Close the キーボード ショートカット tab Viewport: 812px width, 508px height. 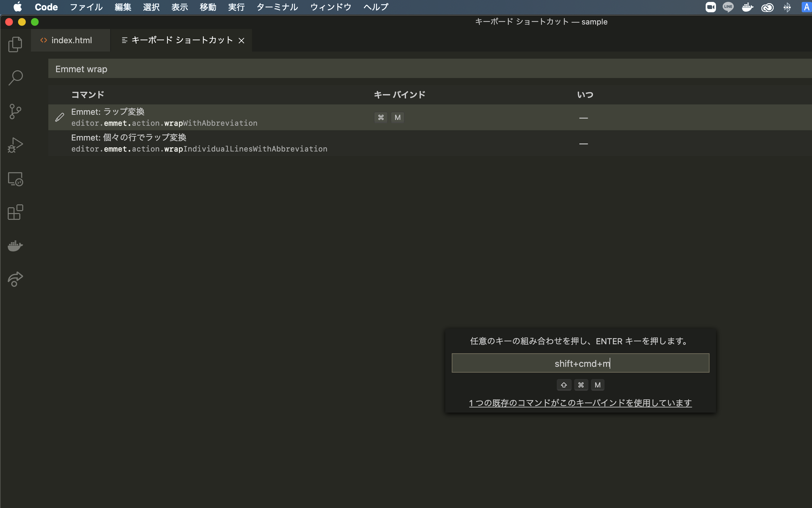[x=242, y=40]
